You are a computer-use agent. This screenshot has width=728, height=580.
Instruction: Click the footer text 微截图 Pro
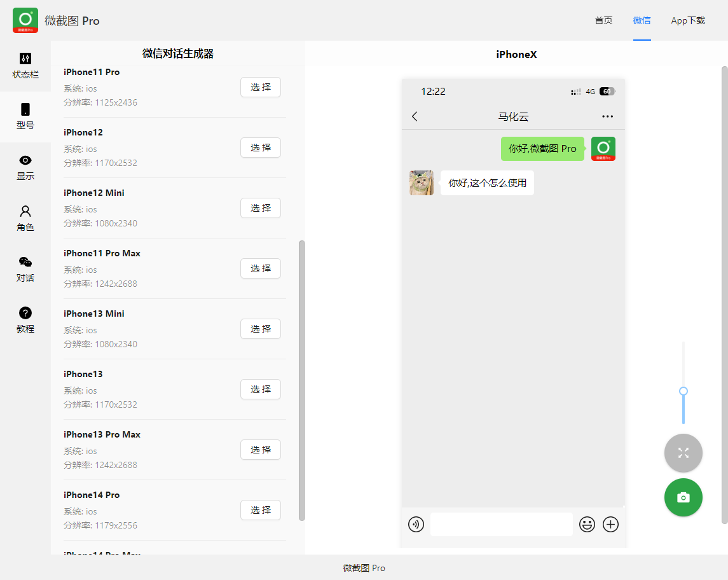point(364,568)
